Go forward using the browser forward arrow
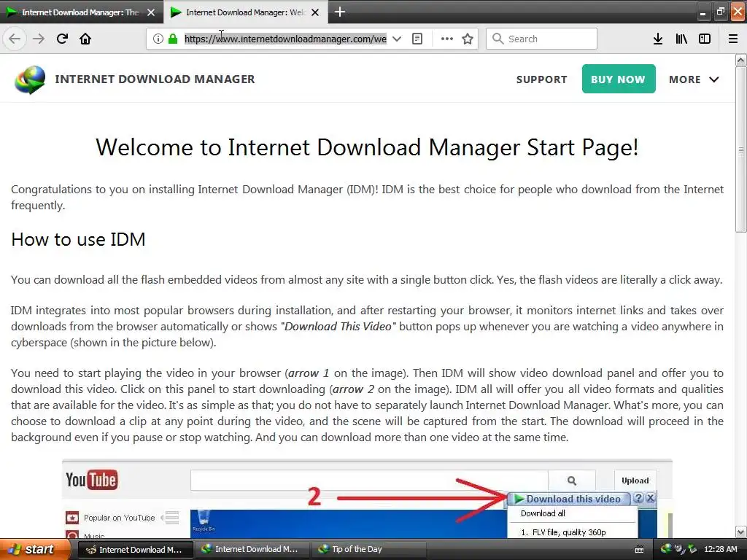Viewport: 747px width, 560px height. click(x=39, y=39)
